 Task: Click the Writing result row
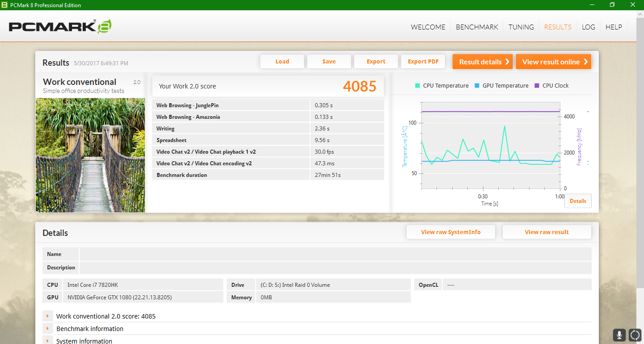pos(268,128)
